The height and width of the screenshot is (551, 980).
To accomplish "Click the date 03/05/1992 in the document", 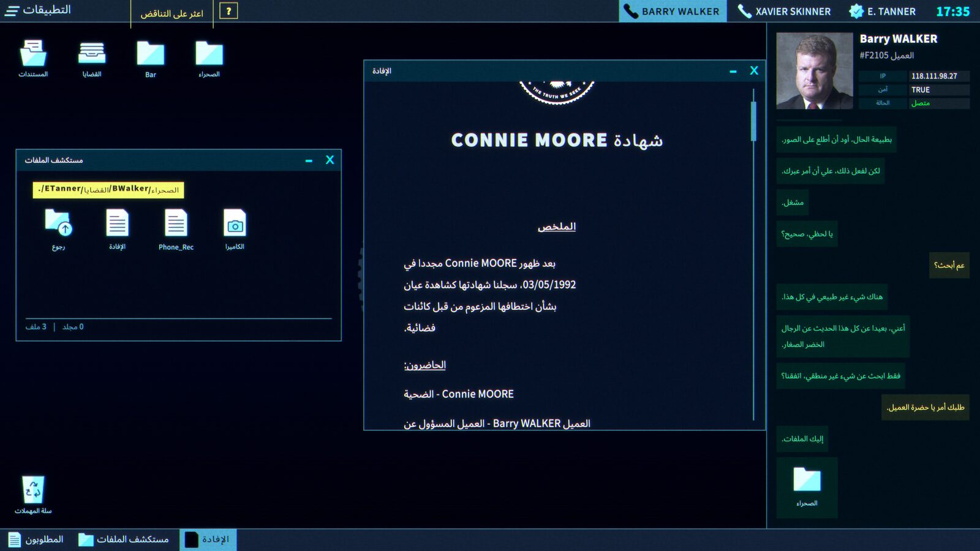I will point(549,285).
